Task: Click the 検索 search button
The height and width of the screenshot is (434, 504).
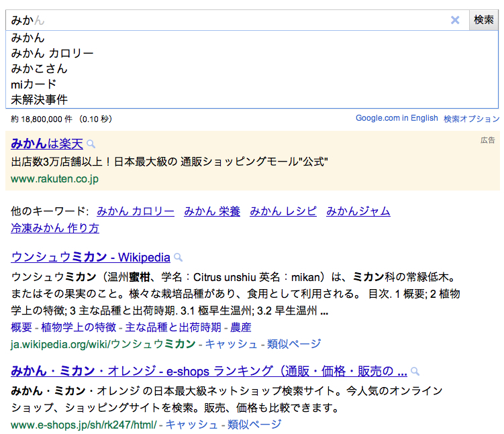Action: 484,20
